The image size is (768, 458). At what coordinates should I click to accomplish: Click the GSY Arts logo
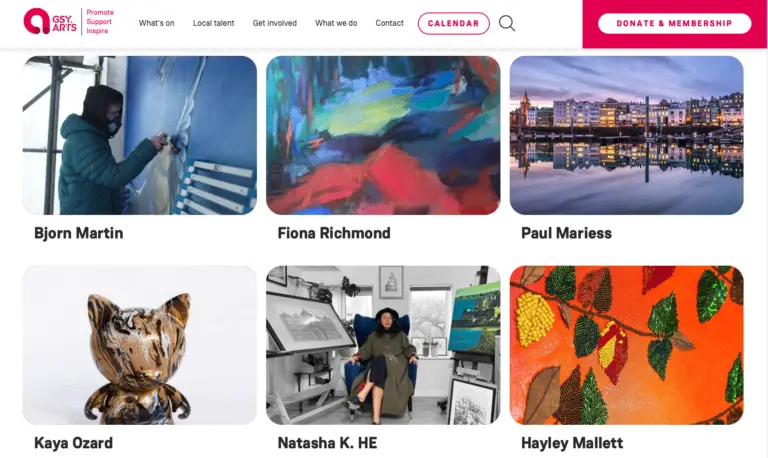click(69, 22)
